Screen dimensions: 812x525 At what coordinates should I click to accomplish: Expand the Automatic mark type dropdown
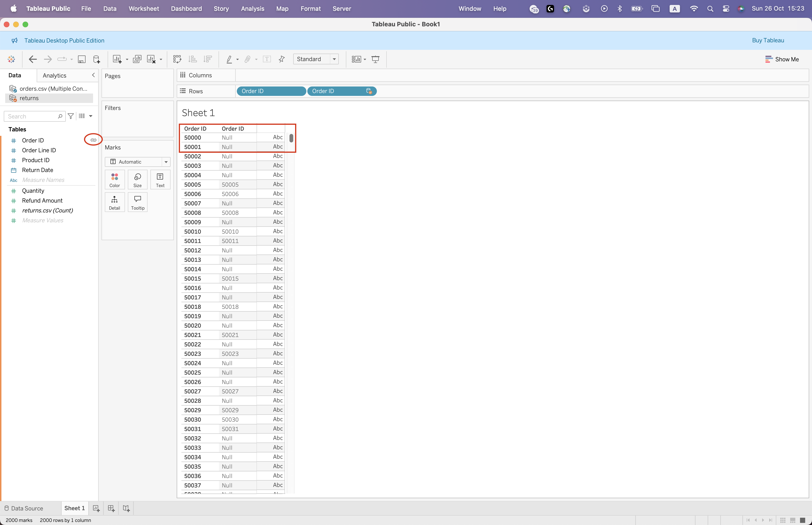pos(166,162)
